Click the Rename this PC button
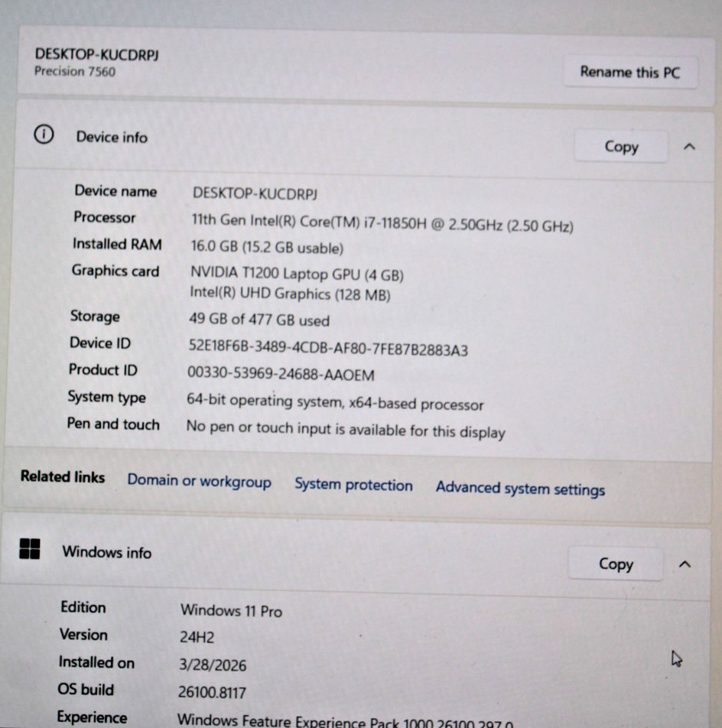The width and height of the screenshot is (722, 728). [x=630, y=72]
